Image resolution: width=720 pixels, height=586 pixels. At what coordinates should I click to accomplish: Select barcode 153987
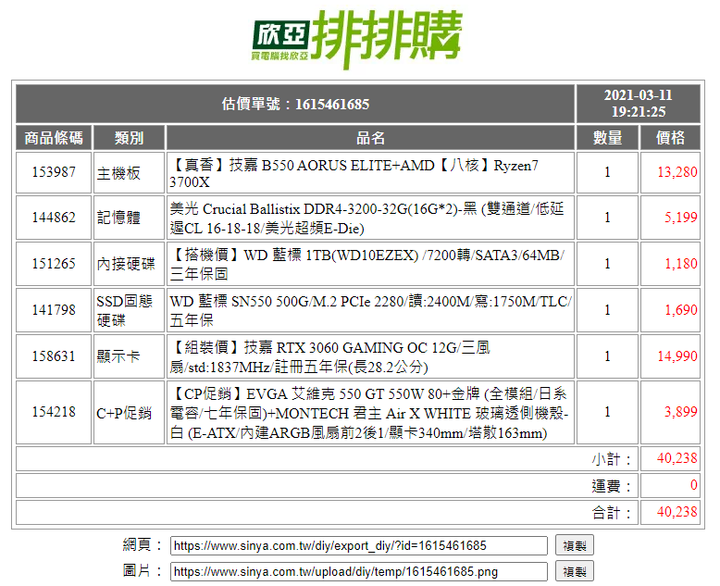[54, 172]
